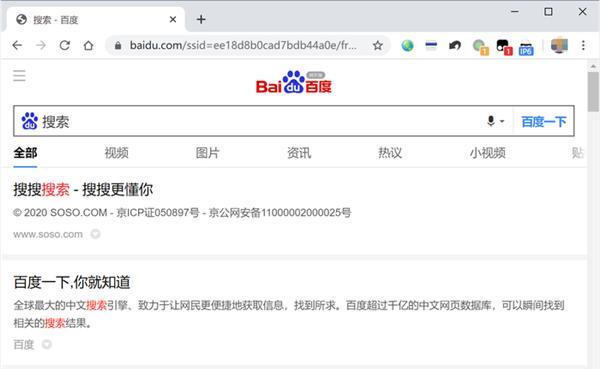Select the 全部 tab
This screenshot has height=369, width=600.
click(25, 153)
